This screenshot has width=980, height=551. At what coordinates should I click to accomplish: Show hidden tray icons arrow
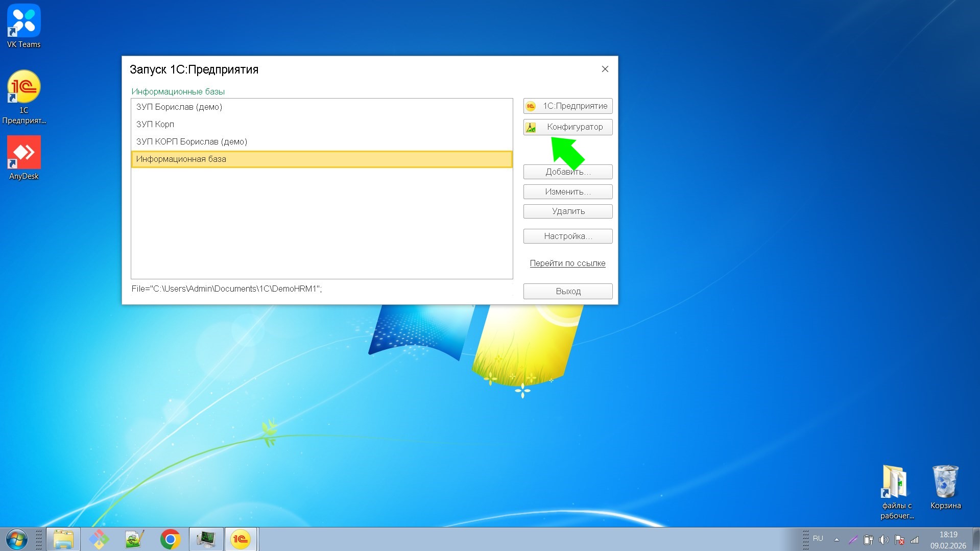point(836,540)
